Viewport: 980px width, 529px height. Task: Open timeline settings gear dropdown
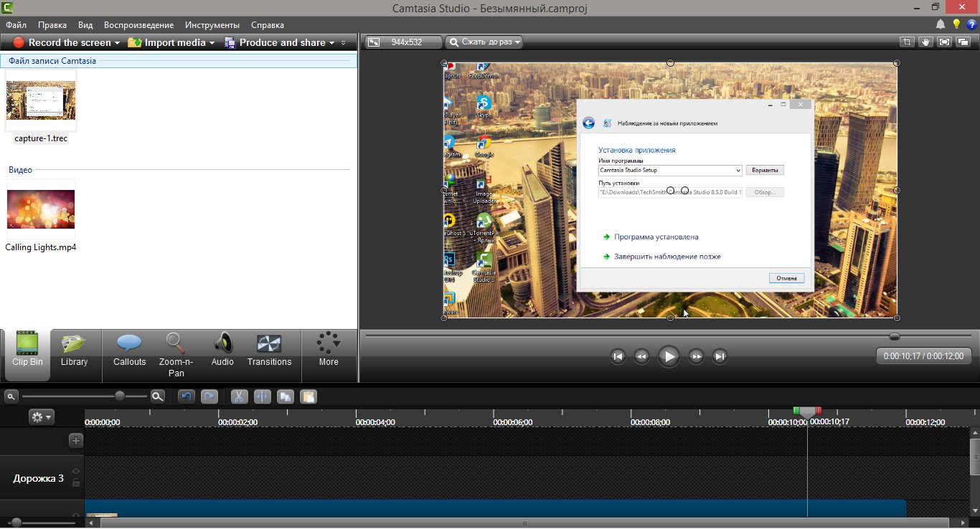click(x=41, y=417)
